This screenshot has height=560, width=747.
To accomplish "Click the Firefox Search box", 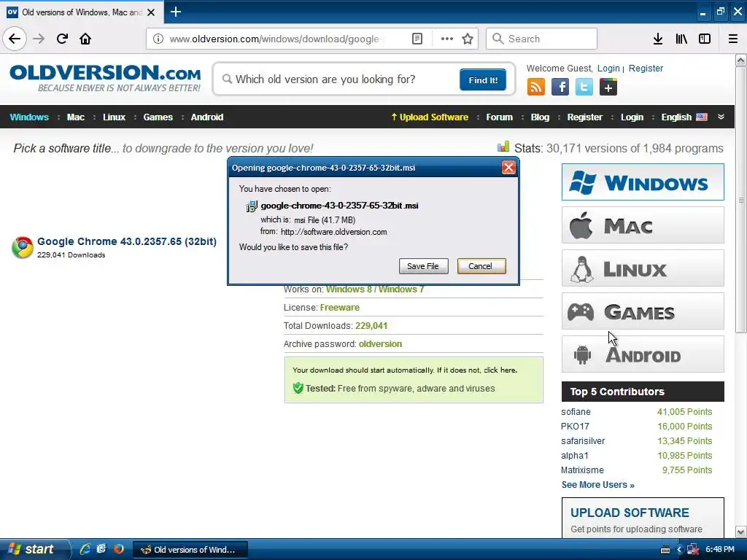I will pyautogui.click(x=541, y=39).
